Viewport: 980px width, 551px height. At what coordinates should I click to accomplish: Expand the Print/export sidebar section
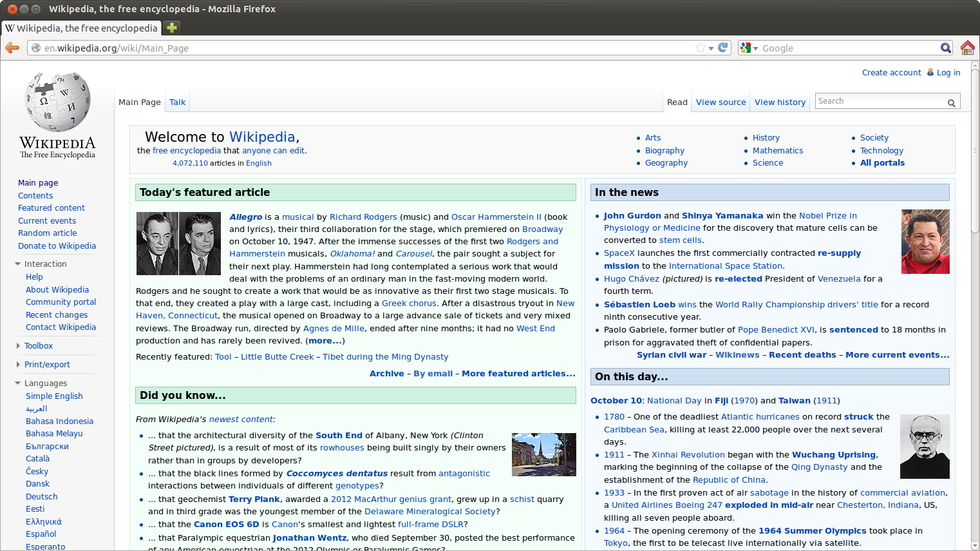tap(17, 365)
